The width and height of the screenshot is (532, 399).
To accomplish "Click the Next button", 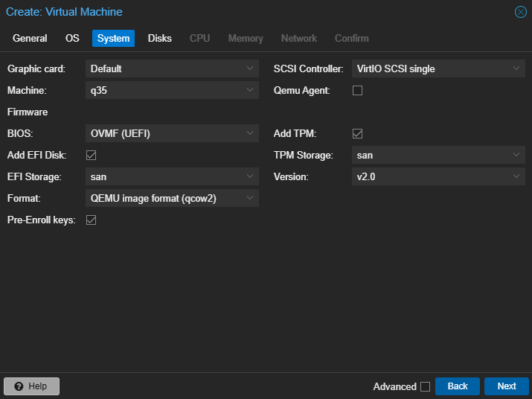I will 507,386.
